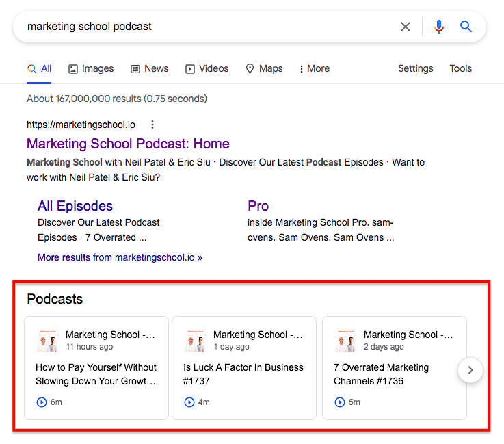Open 7 Overrated Marketing Channels #1736
The image size is (504, 444).
[x=381, y=374]
